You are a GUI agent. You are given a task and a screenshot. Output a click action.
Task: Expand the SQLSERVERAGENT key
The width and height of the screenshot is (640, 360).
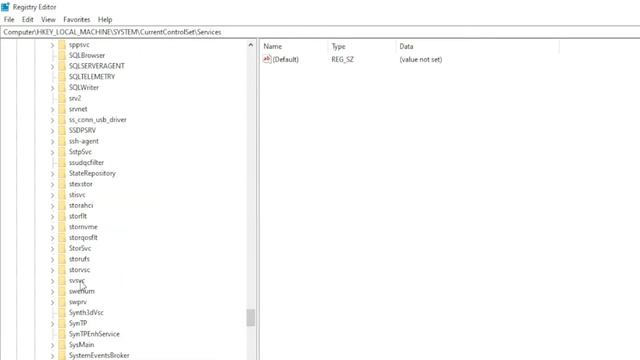52,66
